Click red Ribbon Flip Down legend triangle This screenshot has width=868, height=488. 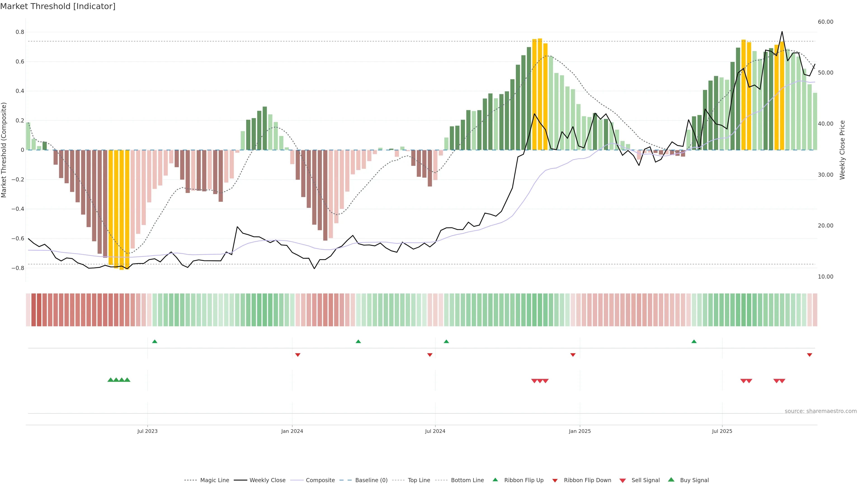pyautogui.click(x=555, y=481)
